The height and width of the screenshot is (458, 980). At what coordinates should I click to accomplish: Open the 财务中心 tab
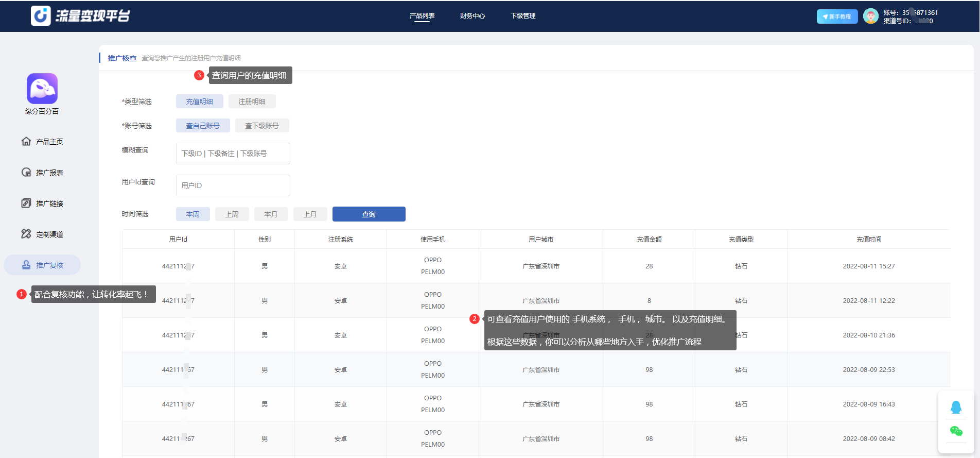click(x=472, y=16)
